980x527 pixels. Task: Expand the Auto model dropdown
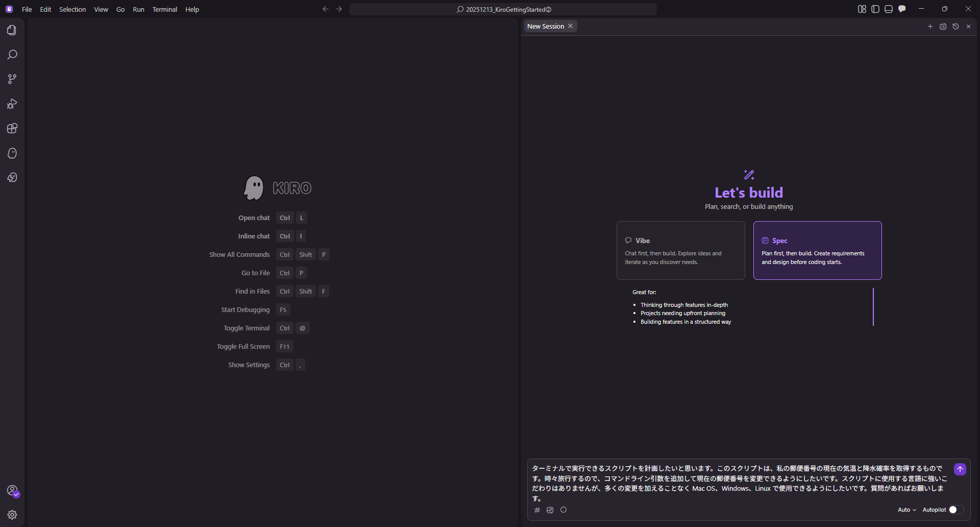point(906,510)
